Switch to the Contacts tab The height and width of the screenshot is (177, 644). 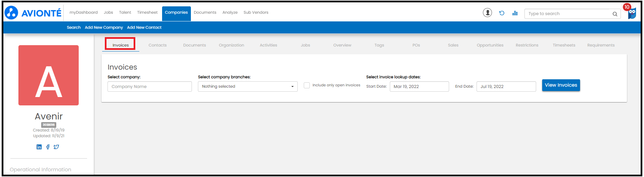coord(157,45)
